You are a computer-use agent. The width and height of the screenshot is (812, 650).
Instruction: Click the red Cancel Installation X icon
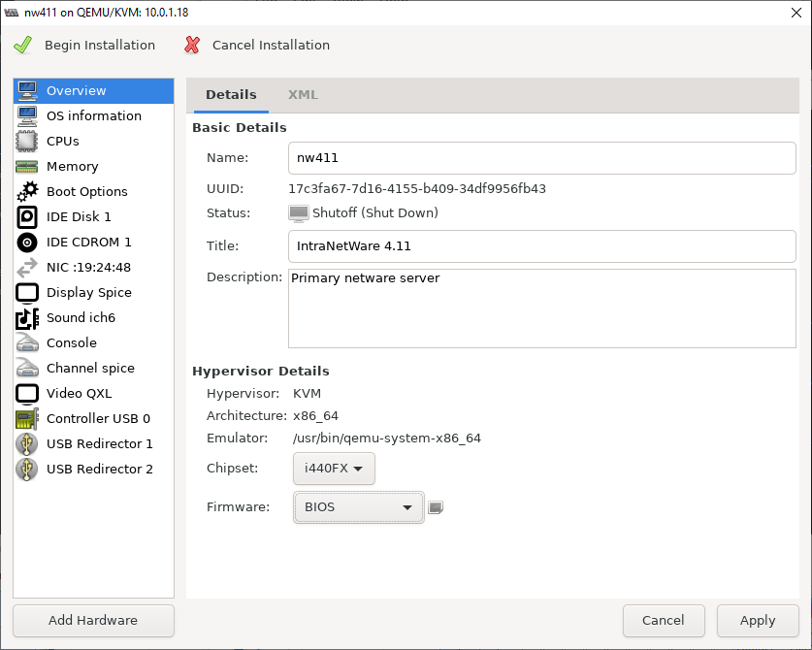pos(192,45)
